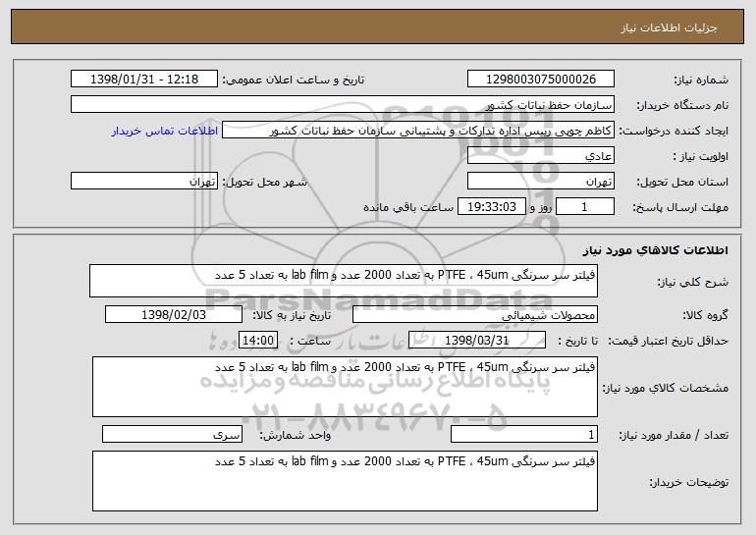Click the label نام دستگاه خریدار
The height and width of the screenshot is (535, 756).
682,106
